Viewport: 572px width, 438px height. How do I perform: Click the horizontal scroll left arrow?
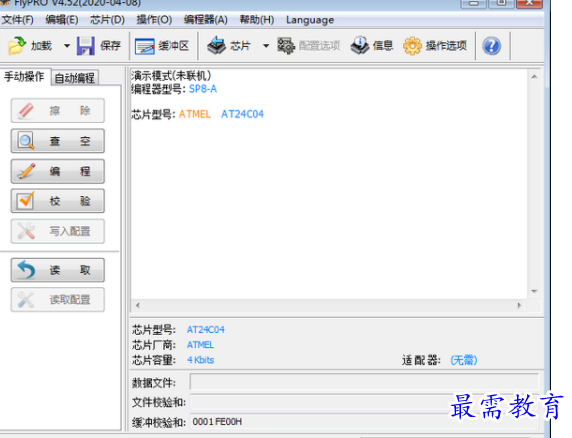pos(138,305)
